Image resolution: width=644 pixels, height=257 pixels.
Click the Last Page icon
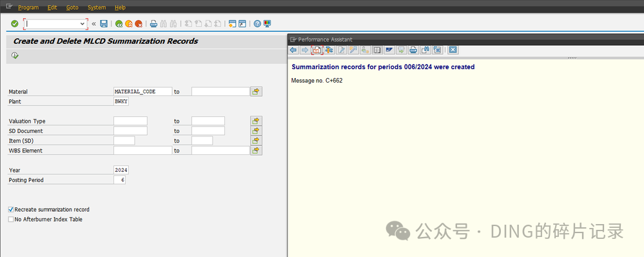tap(218, 24)
